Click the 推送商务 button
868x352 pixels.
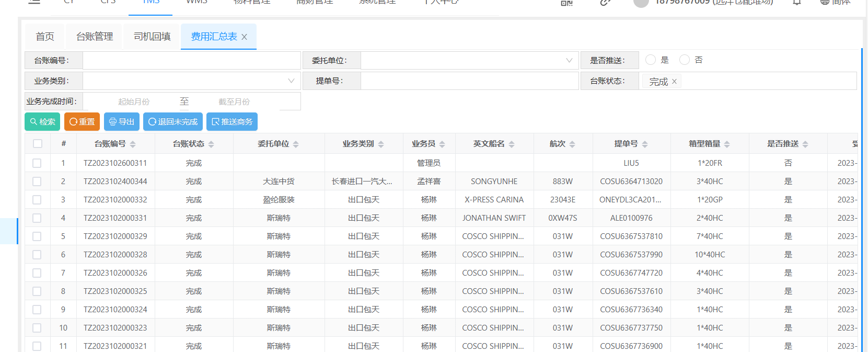(x=232, y=122)
